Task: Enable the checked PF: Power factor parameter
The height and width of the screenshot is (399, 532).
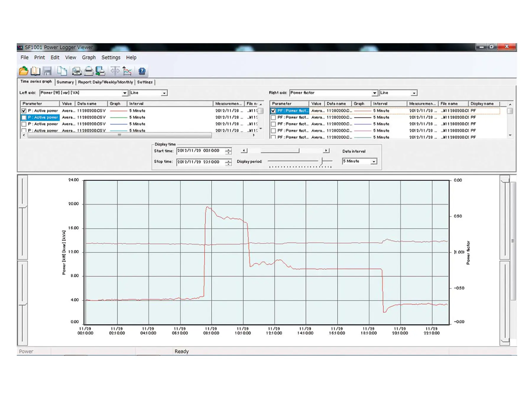Action: [x=273, y=111]
